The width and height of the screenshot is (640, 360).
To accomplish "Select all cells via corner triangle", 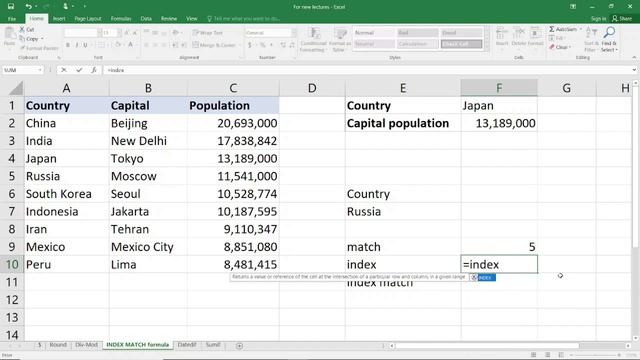I will point(16,88).
